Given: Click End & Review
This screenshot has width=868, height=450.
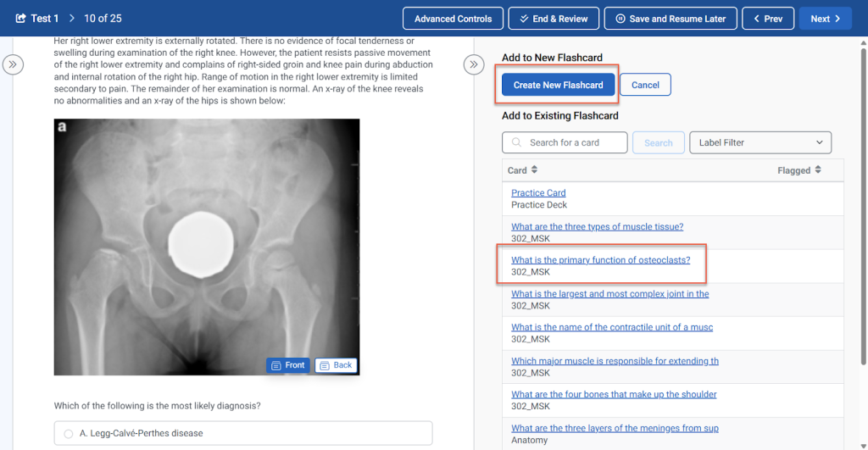Looking at the screenshot, I should point(554,19).
